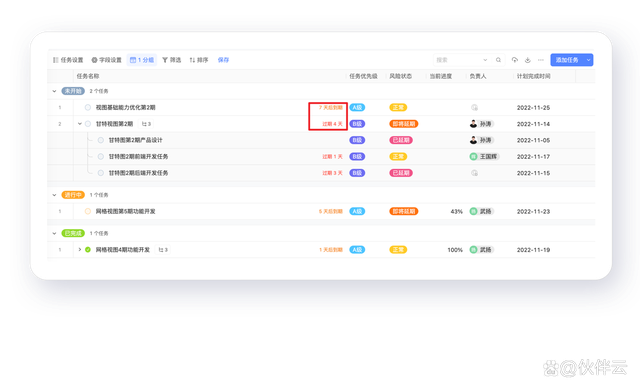The width and height of the screenshot is (640, 390).
Task: Check status circle of 网格视图第5期功能开发
Action: tap(88, 211)
